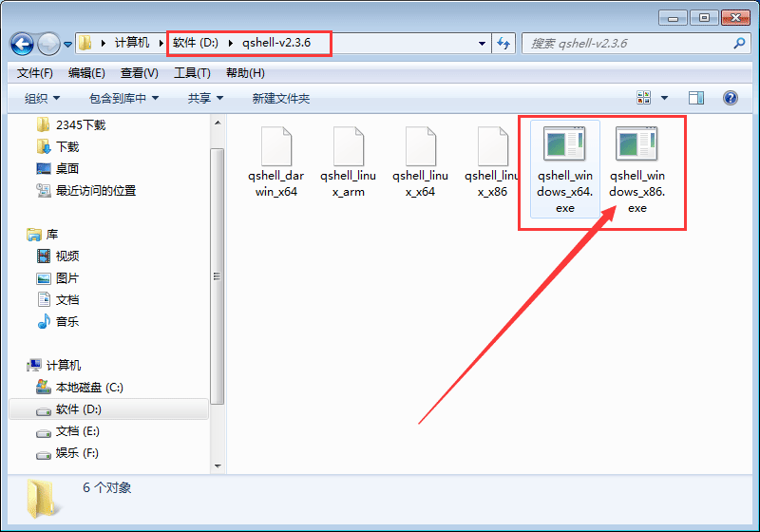Click navigation pane scroll up arrow
Image resolution: width=760 pixels, height=532 pixels.
click(x=218, y=123)
